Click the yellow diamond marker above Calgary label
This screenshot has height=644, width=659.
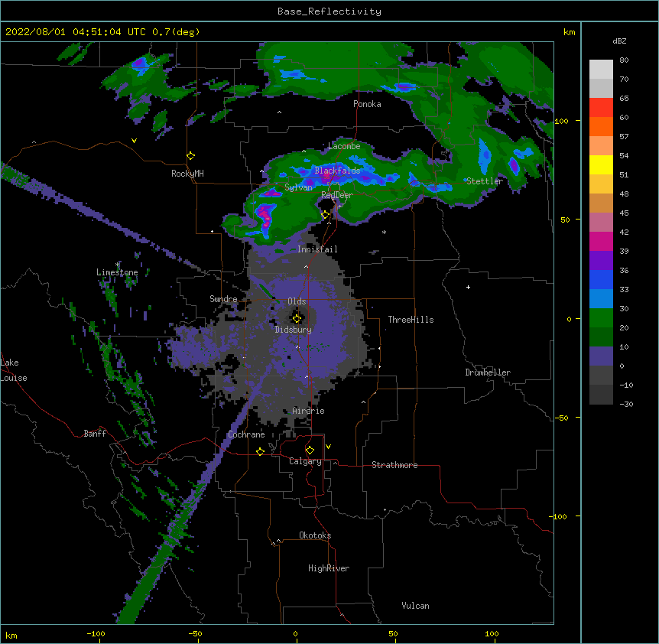coord(310,450)
